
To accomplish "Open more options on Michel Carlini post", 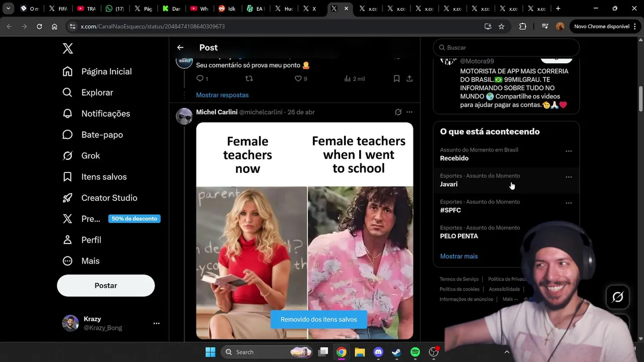I will (410, 112).
